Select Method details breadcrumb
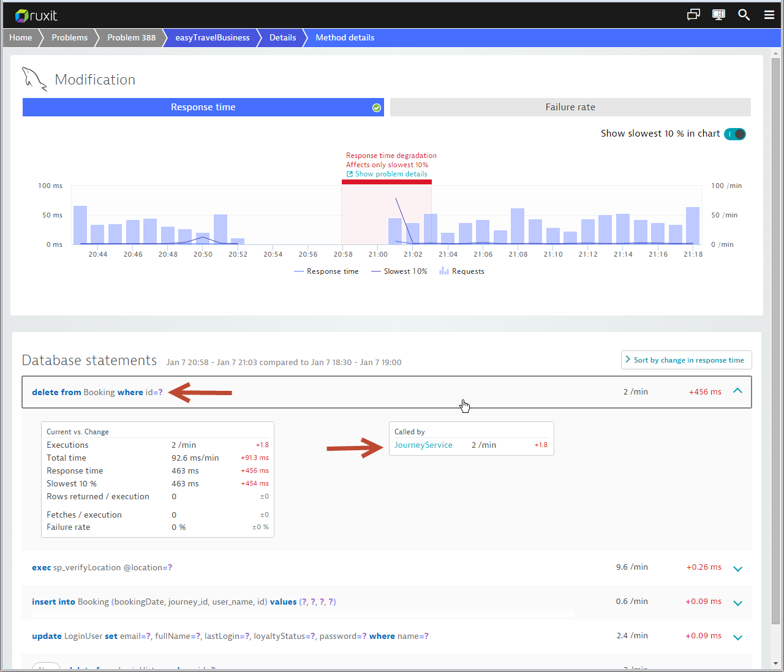 [345, 37]
